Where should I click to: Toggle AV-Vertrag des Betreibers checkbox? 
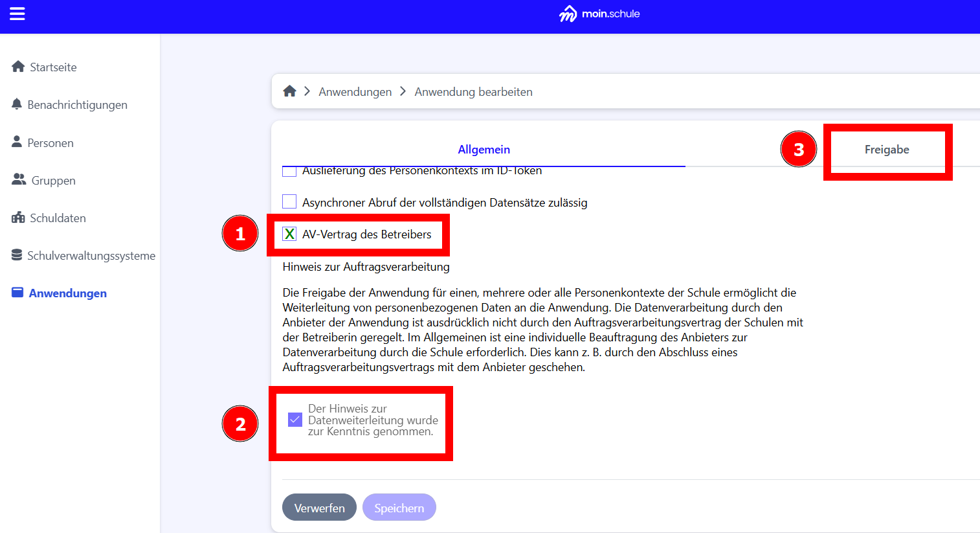289,234
